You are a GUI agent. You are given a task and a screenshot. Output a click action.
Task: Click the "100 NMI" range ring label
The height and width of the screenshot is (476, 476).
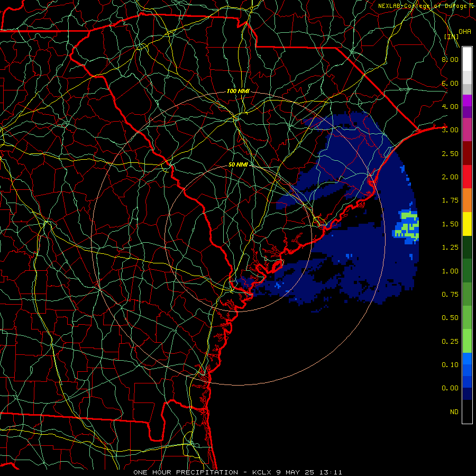click(x=238, y=91)
